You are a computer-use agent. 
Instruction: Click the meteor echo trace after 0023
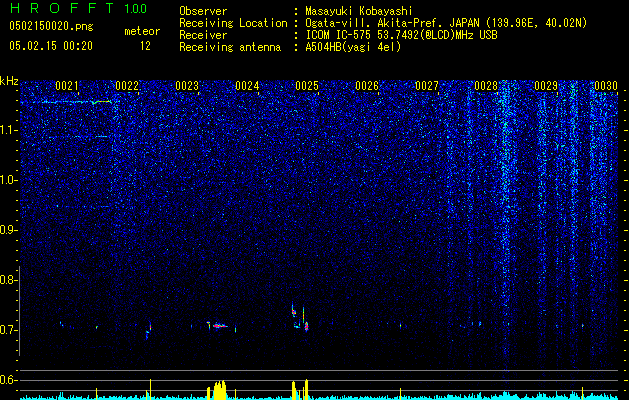[218, 326]
